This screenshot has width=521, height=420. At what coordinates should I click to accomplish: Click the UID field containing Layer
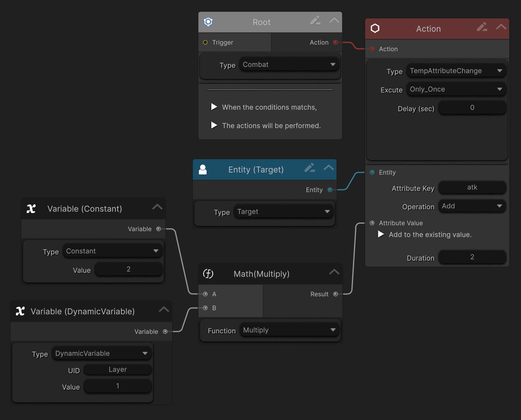click(x=117, y=370)
